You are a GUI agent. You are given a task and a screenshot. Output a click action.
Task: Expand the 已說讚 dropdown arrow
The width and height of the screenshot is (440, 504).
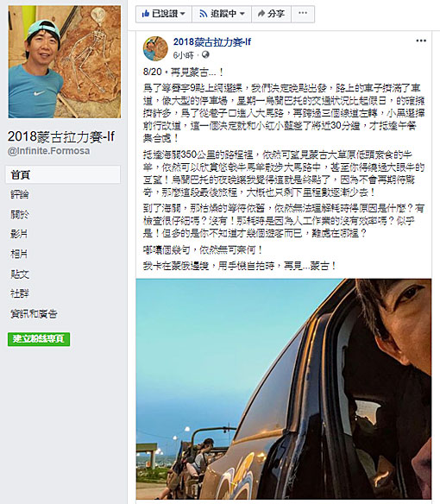(x=182, y=14)
